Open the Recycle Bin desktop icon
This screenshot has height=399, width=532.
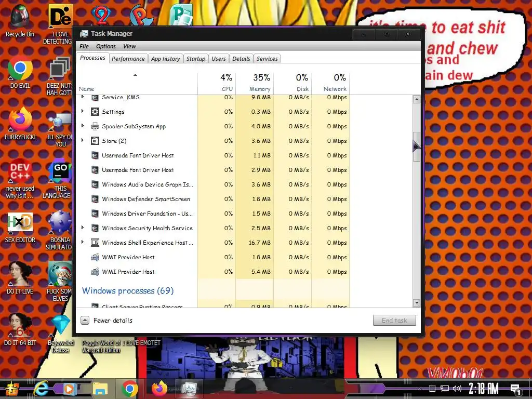point(20,20)
